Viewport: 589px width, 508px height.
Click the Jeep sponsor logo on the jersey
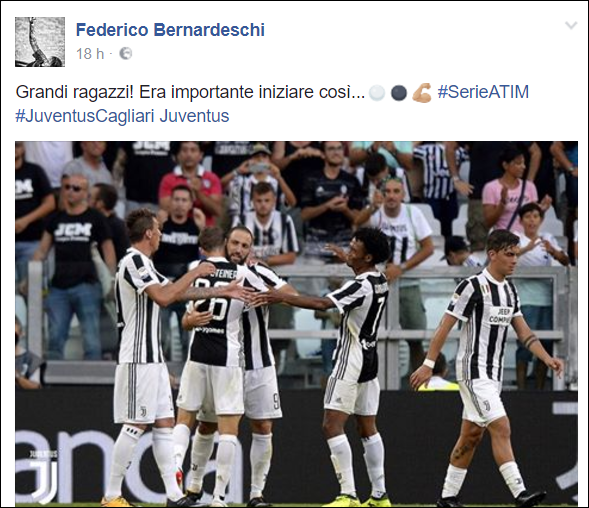[500, 316]
